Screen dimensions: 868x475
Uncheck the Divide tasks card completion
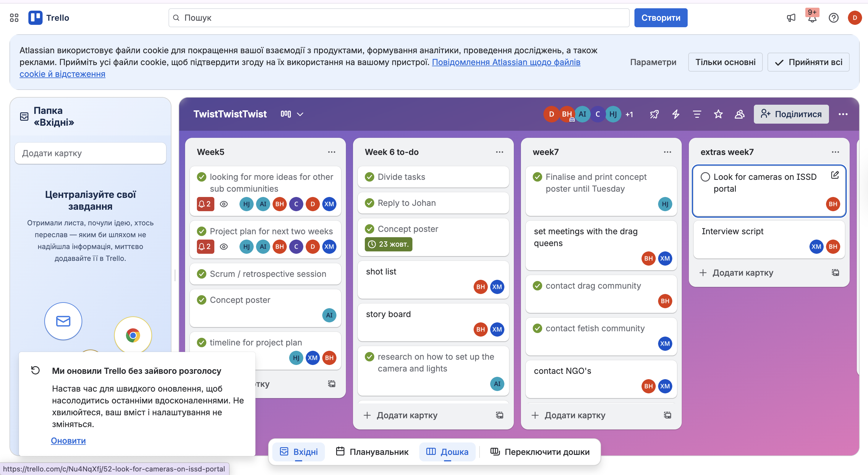tap(370, 177)
